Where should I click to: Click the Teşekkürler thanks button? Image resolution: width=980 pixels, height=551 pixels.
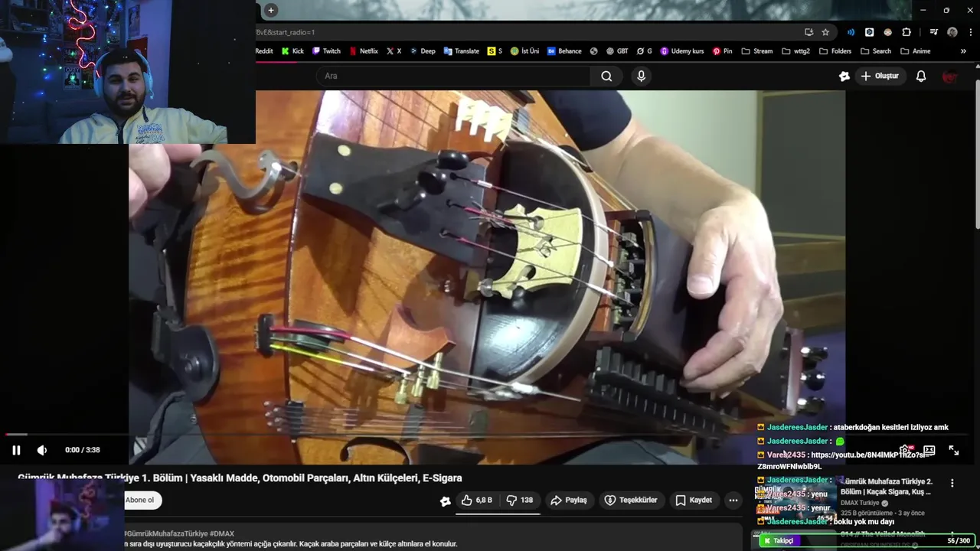[631, 500]
